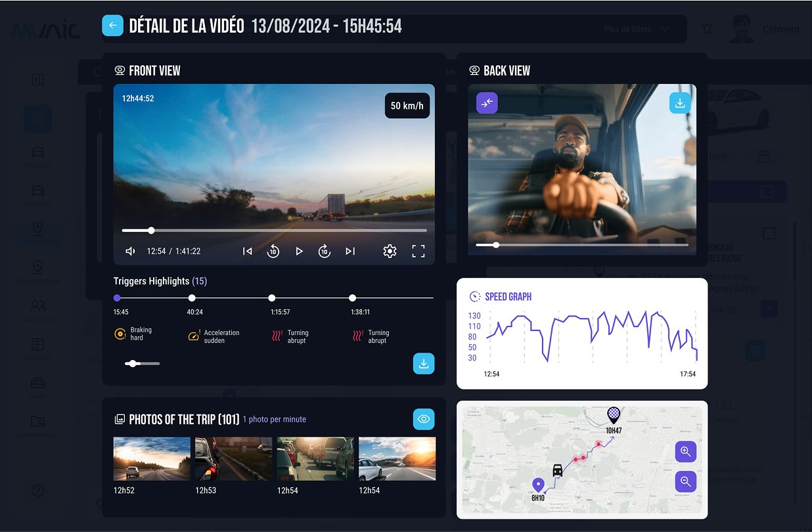This screenshot has height=532, width=812.
Task: Rewind the video 10 seconds
Action: coord(273,251)
